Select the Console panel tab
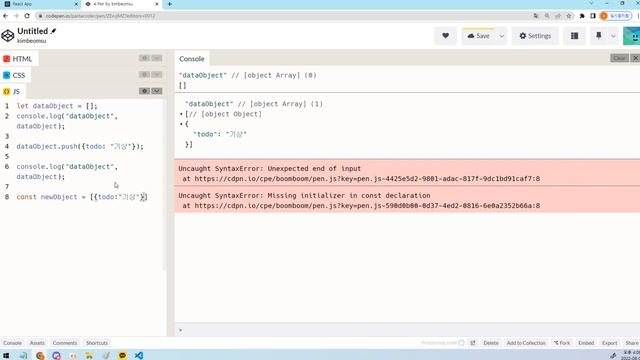This screenshot has height=360, width=640. click(x=191, y=59)
